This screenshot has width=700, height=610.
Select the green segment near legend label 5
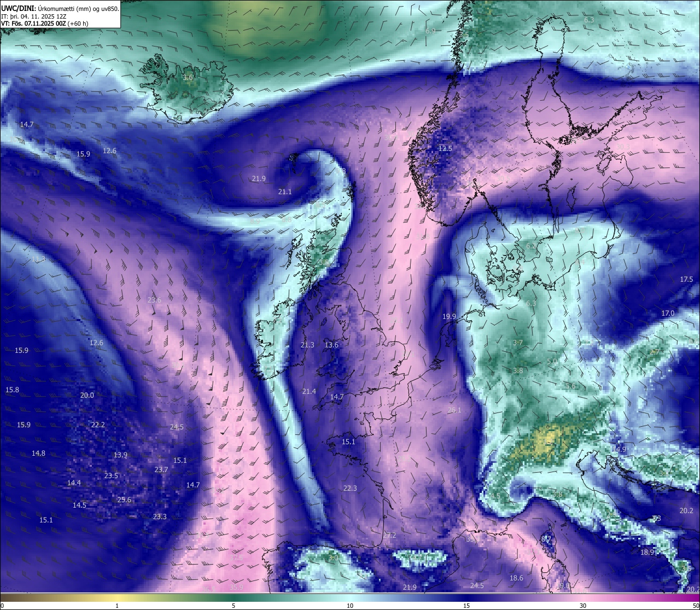coord(234,597)
